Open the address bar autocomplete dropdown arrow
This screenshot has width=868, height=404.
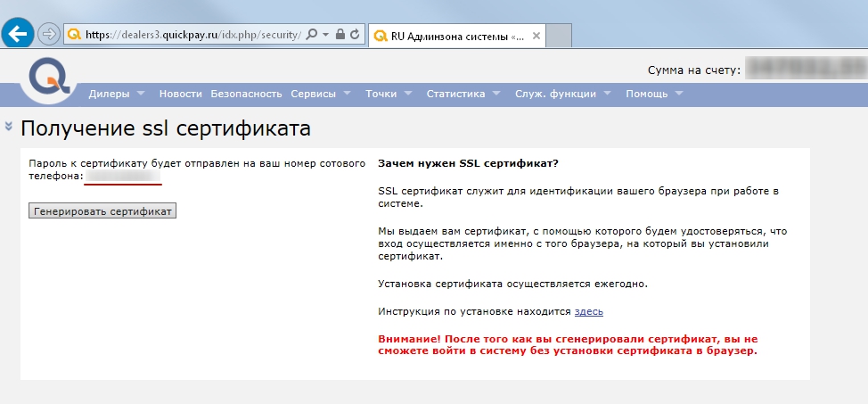(326, 35)
